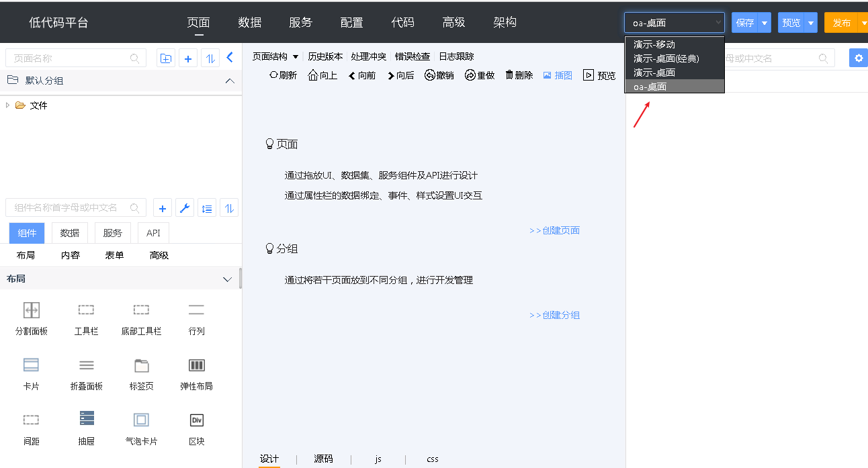Select the 抽屉 component
The width and height of the screenshot is (868, 468).
pos(86,428)
